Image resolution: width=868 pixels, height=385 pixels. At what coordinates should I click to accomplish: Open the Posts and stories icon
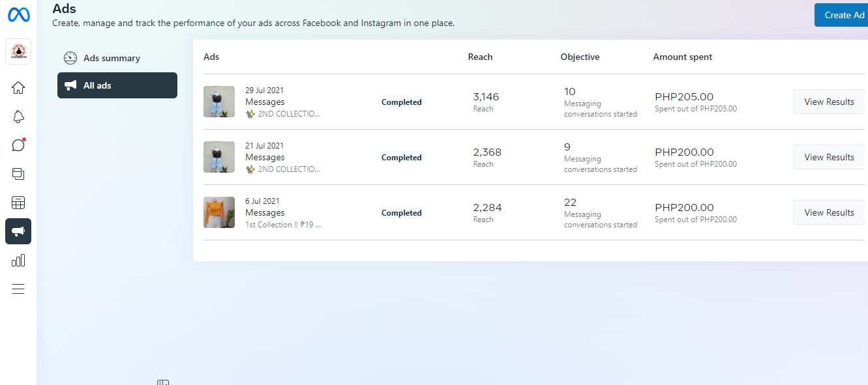18,174
